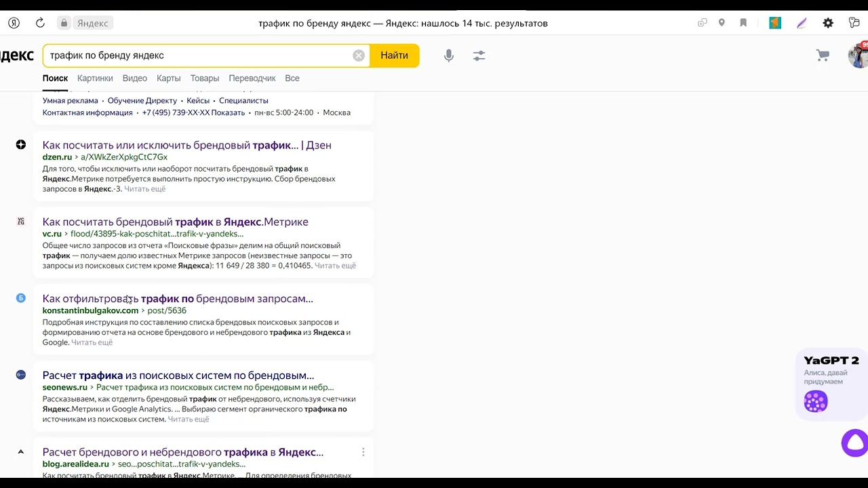Click the konstantinbulgakov.com domain link
Viewport: 868px width, 488px height.
point(90,310)
